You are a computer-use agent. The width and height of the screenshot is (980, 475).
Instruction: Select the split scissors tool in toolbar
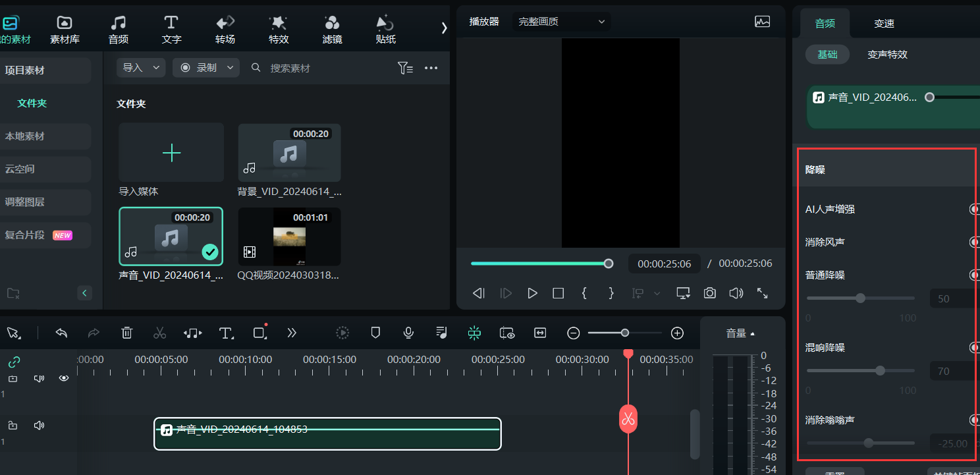tap(159, 333)
